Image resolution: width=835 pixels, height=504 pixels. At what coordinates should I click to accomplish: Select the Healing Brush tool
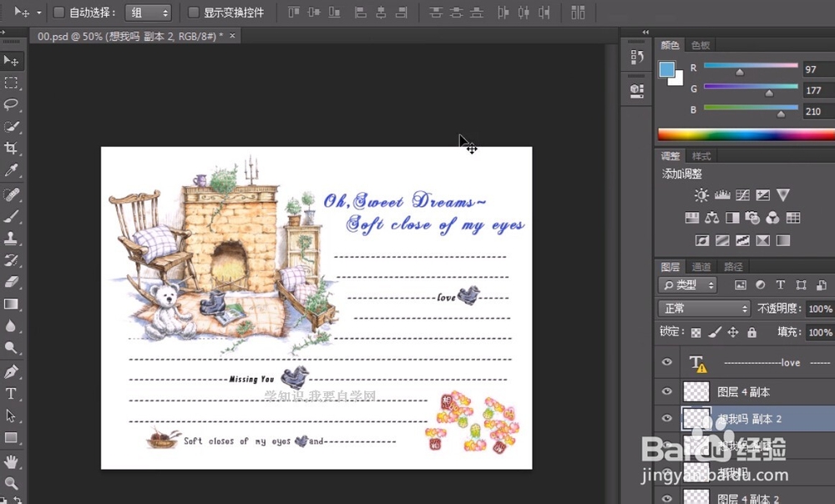coord(11,194)
